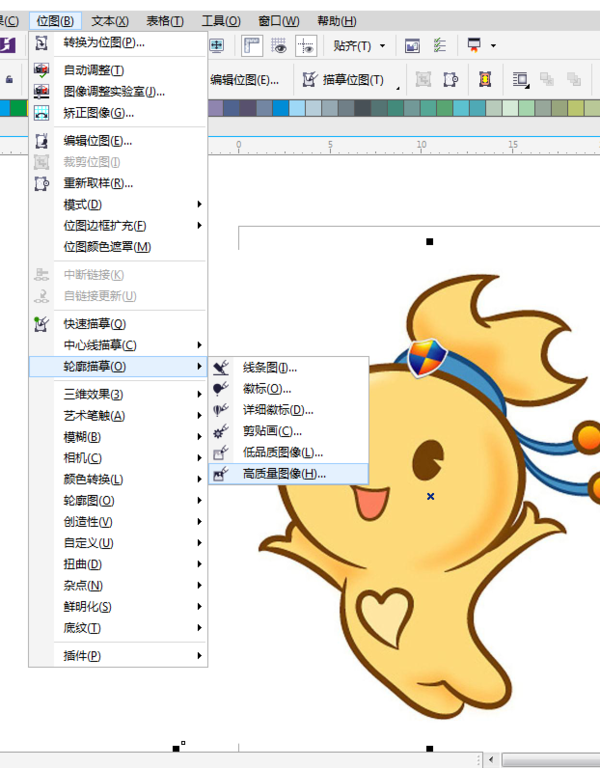The image size is (600, 768).
Task: Click the 转换为位图 icon in menu
Action: [x=42, y=43]
